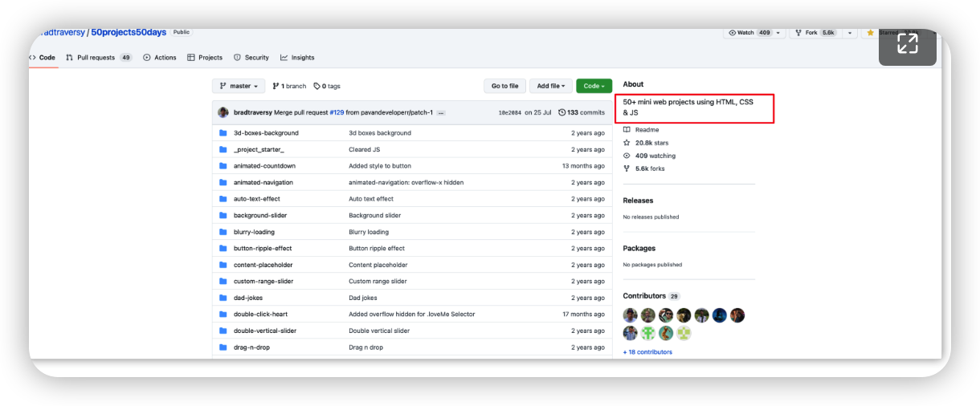Open commit hash 10e2084

509,112
